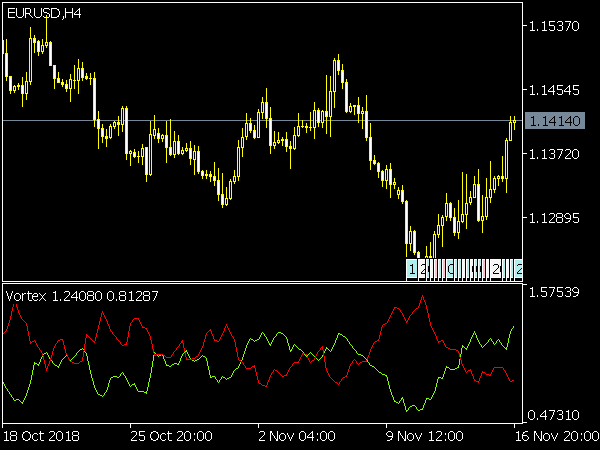Click the 1.15370 price scale label

[554, 26]
